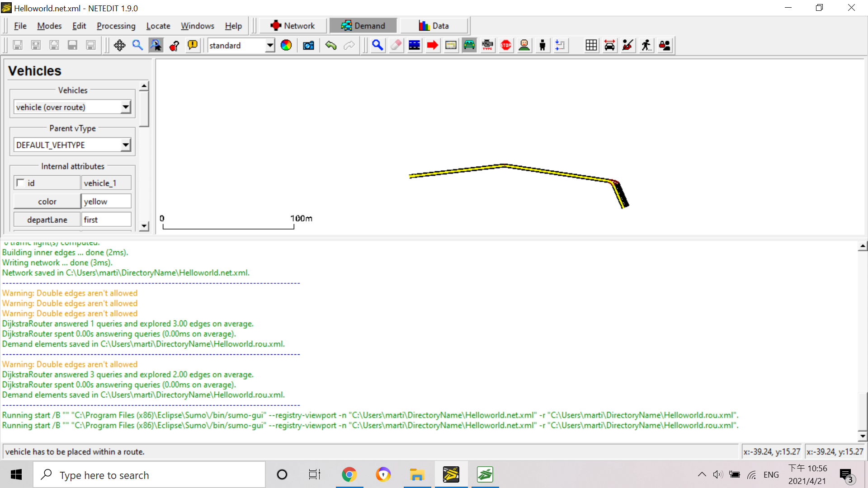The width and height of the screenshot is (868, 488).
Task: Expand the vehicle (over route) dropdown
Action: [126, 107]
